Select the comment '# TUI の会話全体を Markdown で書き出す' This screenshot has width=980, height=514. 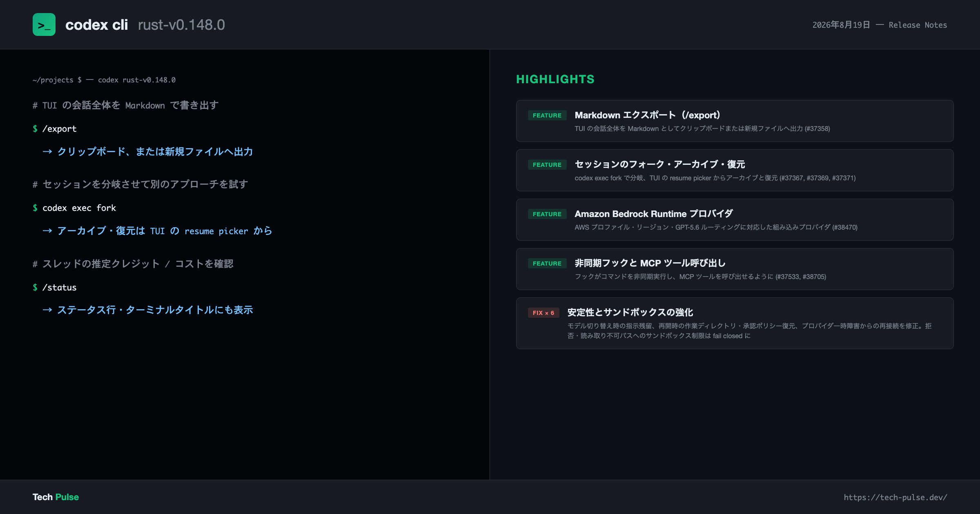tap(125, 105)
